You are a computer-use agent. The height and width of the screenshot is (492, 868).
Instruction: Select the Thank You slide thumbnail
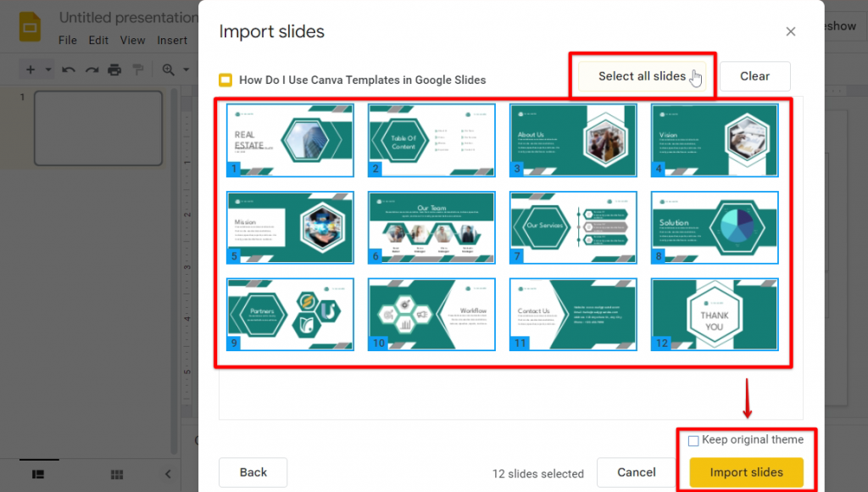(714, 314)
